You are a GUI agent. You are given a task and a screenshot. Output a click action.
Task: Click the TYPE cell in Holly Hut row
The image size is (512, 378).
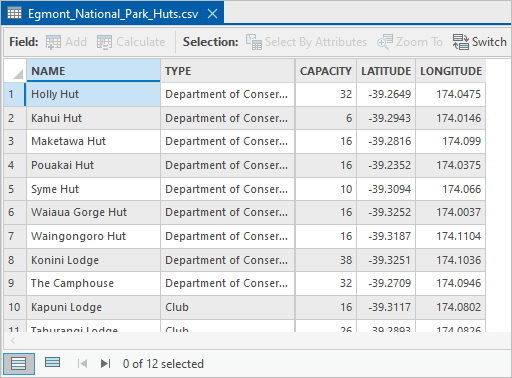[228, 94]
